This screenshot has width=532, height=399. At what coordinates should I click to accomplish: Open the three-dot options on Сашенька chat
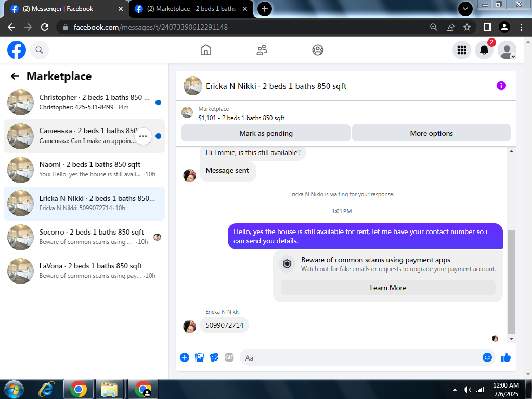point(143,136)
